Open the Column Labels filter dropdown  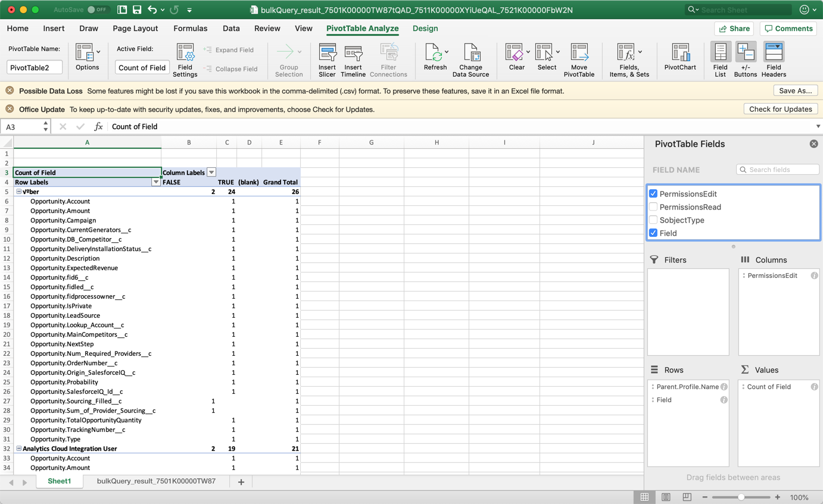point(211,172)
